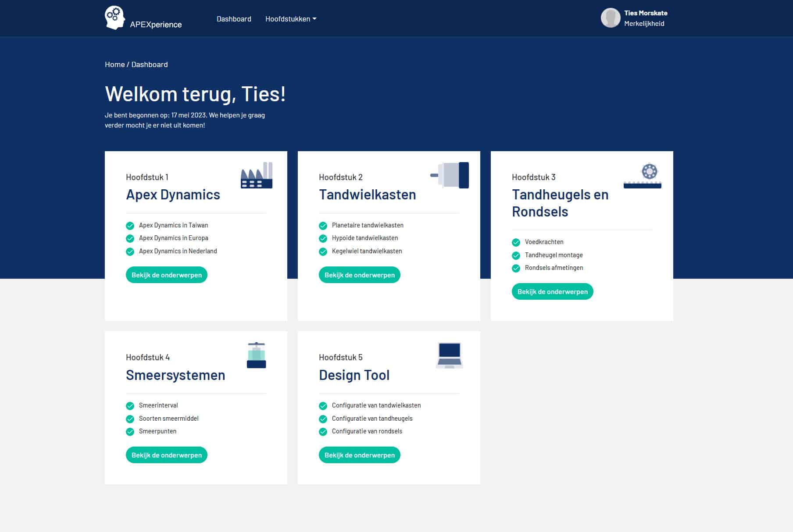Click check icon beside Planetaire tandwielkasten
This screenshot has width=793, height=532.
pos(323,226)
